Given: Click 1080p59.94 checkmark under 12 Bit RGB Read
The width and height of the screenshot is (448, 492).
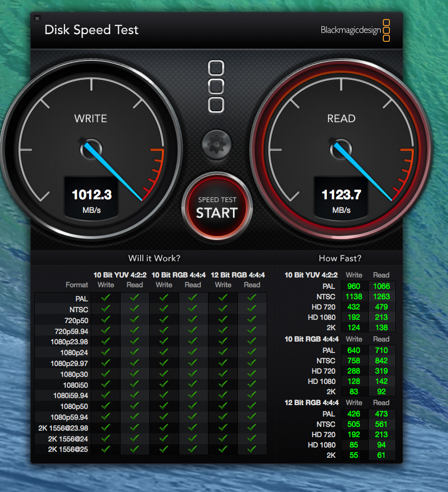Looking at the screenshot, I should (251, 417).
